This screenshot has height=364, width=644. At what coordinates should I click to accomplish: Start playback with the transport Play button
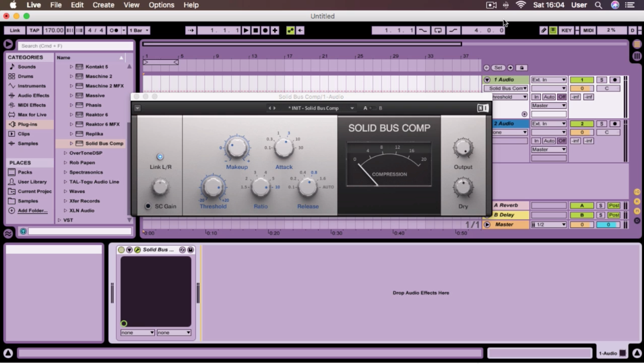pos(246,30)
